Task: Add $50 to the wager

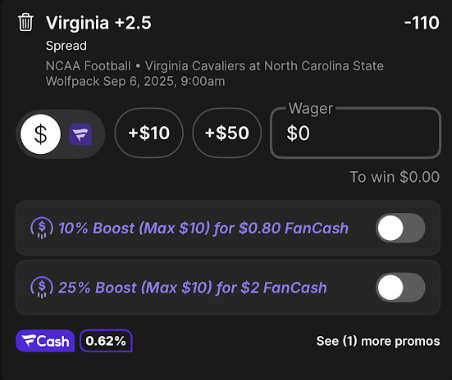Action: point(227,133)
